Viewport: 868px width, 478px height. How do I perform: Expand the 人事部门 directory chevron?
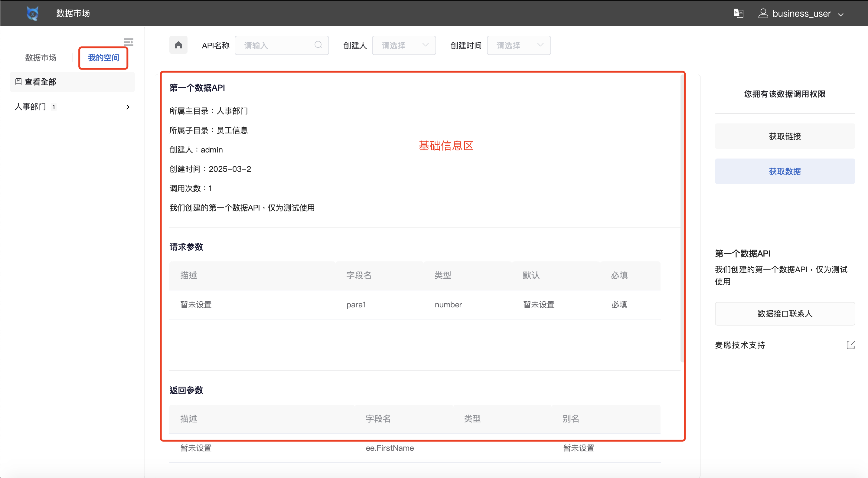pos(128,107)
